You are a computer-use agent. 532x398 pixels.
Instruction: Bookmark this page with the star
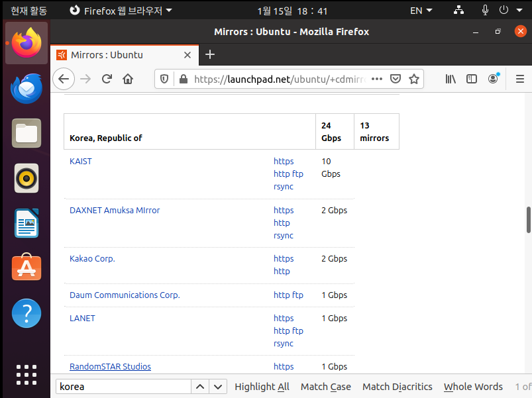(x=414, y=79)
